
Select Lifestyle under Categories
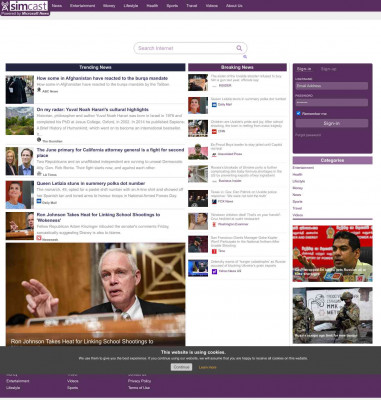(x=299, y=181)
